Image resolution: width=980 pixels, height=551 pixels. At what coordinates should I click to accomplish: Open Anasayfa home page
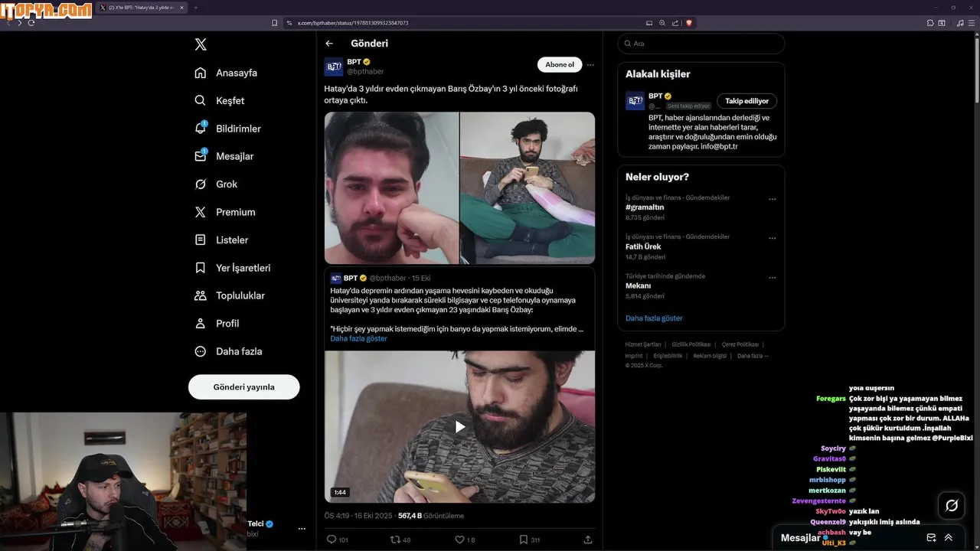click(226, 73)
